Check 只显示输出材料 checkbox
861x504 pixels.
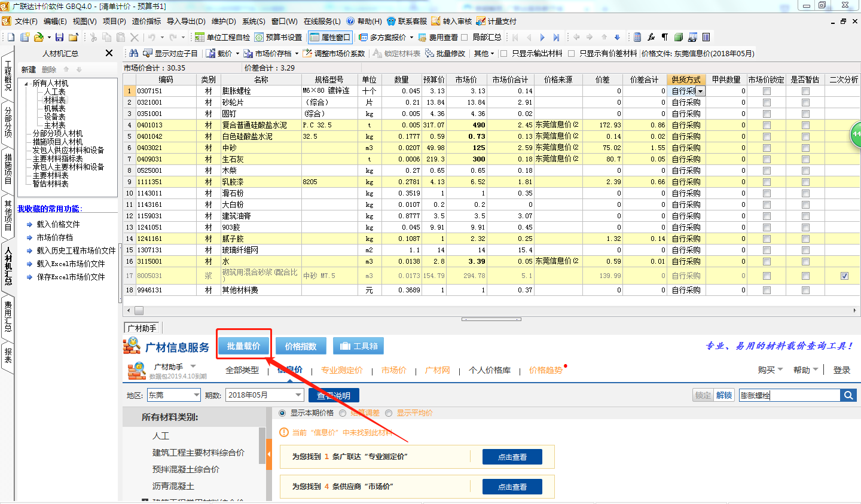[503, 53]
